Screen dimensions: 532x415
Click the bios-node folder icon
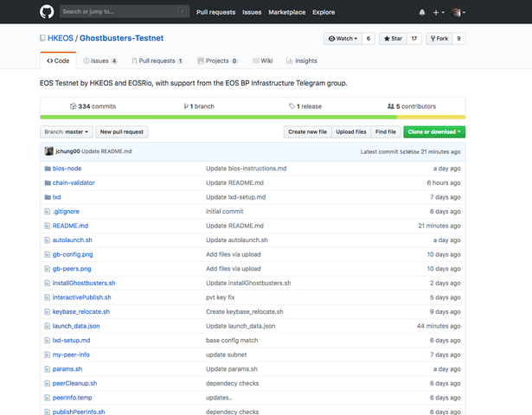tap(48, 169)
